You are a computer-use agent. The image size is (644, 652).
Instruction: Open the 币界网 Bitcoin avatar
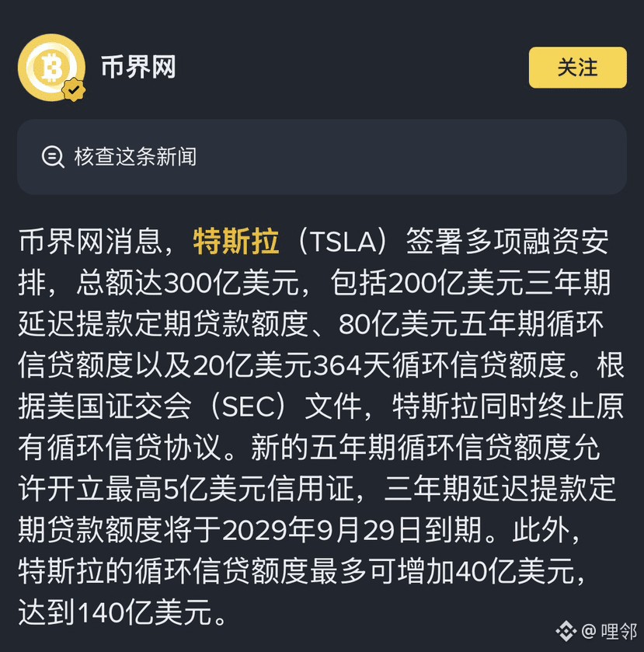coord(51,68)
